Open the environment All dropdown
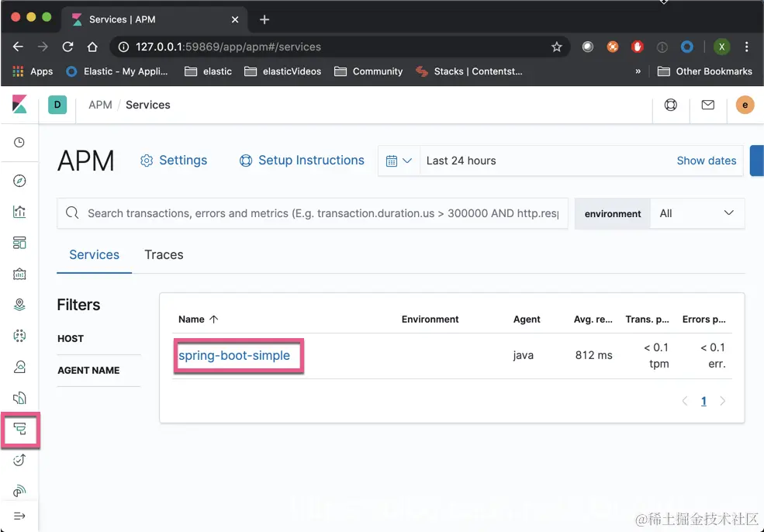The image size is (764, 532). 697,213
